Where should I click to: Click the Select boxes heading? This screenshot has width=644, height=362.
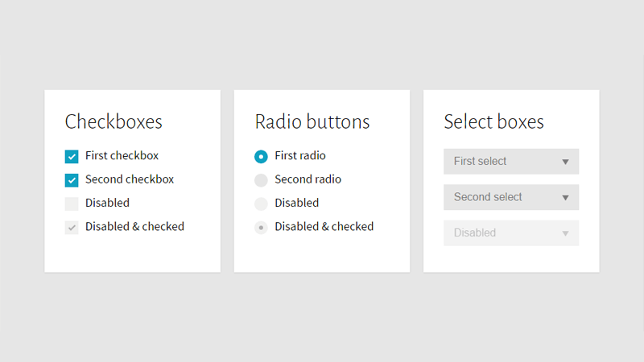click(493, 122)
